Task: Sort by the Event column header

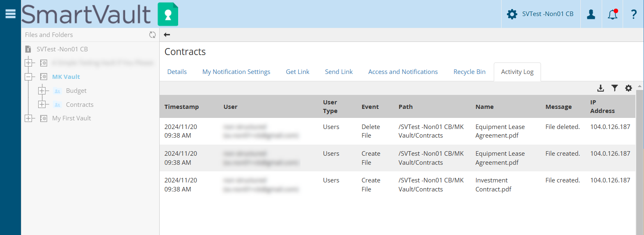Action: [370, 107]
